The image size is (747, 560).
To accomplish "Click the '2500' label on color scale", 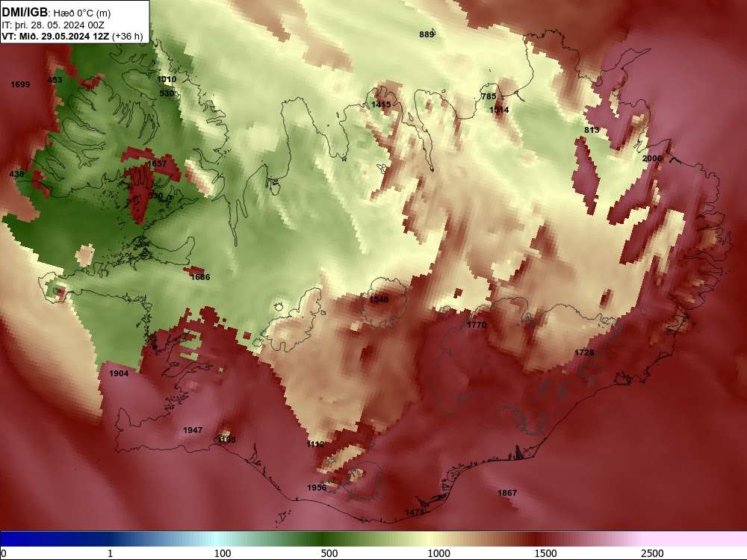I will point(652,553).
